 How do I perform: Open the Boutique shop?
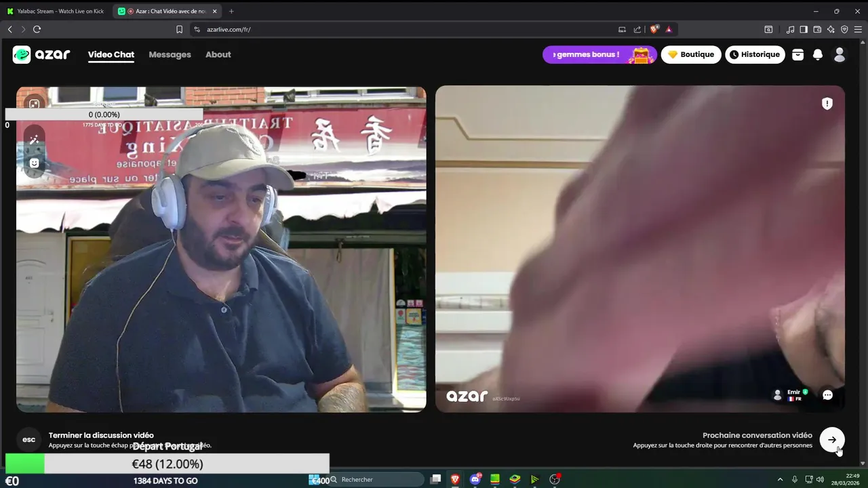(x=691, y=55)
